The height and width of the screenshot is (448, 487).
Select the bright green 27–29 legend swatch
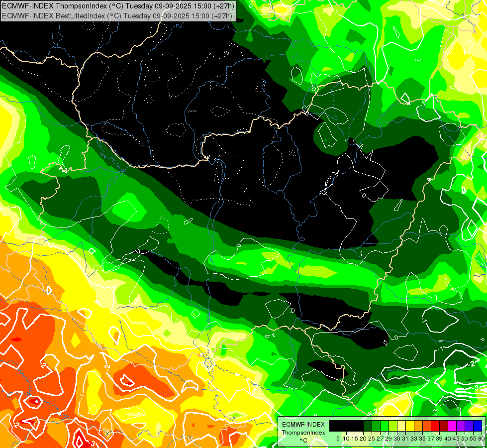(385, 426)
